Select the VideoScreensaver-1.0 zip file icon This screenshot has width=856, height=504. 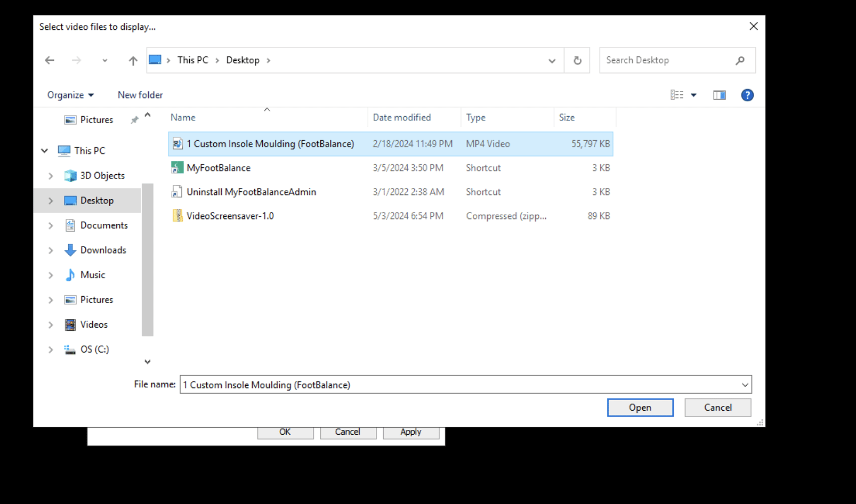click(x=177, y=215)
